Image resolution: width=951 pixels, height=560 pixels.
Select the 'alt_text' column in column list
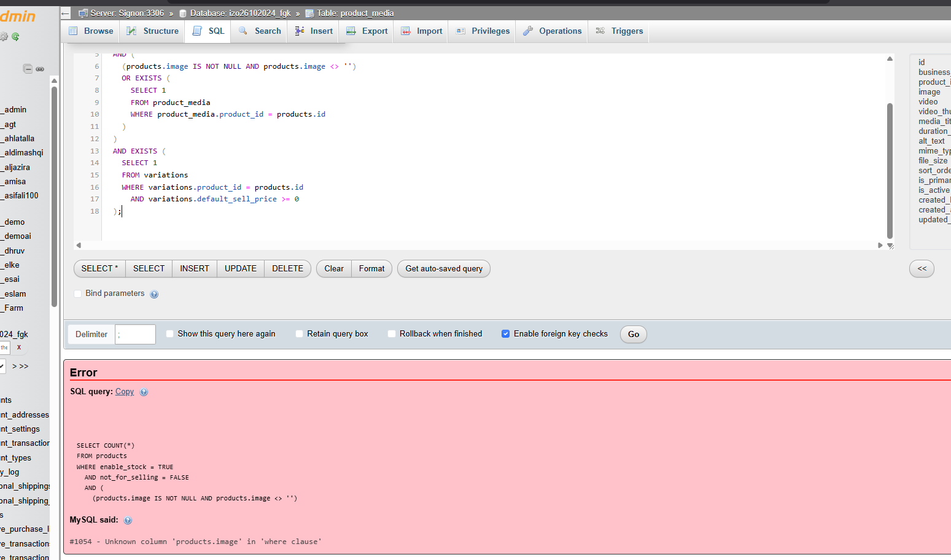[x=931, y=141]
